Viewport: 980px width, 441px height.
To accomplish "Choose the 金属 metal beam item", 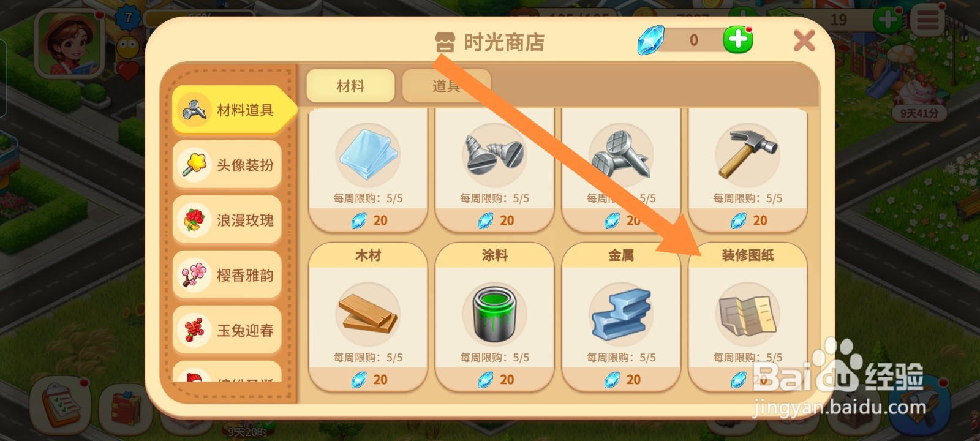I will (x=621, y=317).
